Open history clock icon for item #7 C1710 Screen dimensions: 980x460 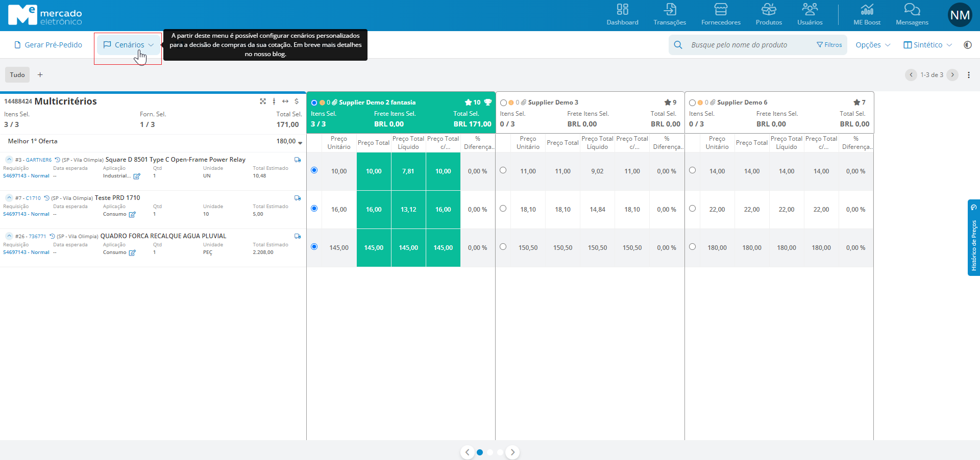(x=46, y=198)
